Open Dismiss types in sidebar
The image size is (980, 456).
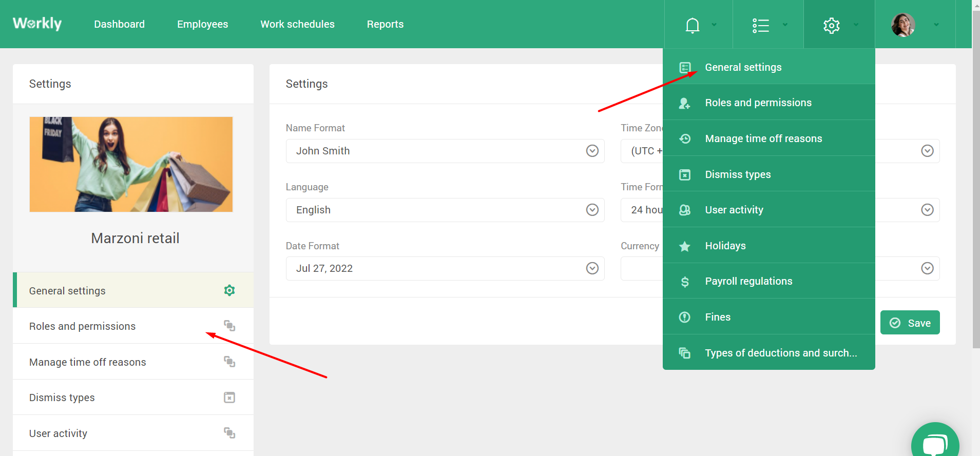pyautogui.click(x=133, y=398)
